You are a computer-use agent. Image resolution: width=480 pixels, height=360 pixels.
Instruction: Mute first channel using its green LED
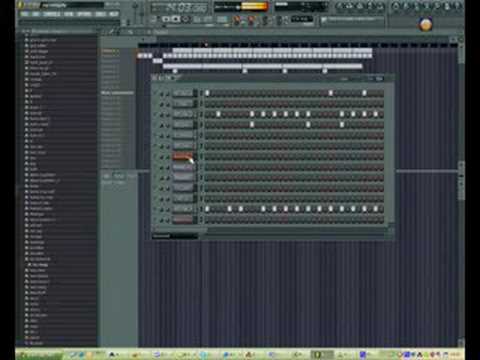tap(155, 94)
